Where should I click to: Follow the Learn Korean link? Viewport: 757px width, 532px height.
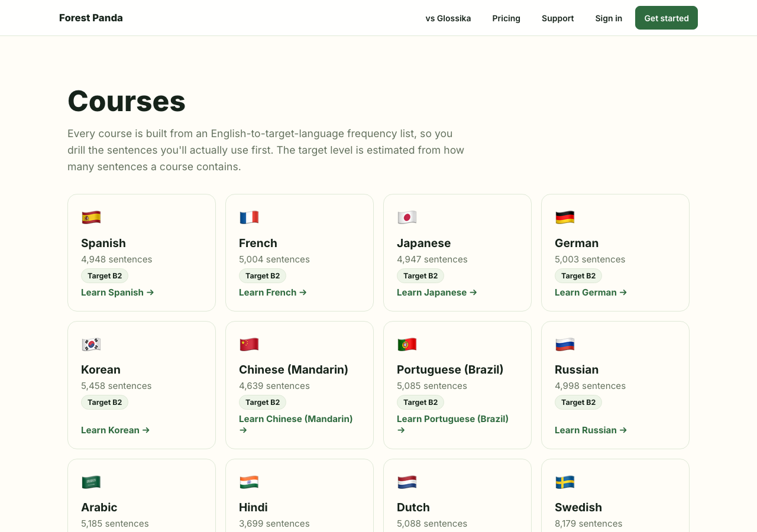pos(115,430)
